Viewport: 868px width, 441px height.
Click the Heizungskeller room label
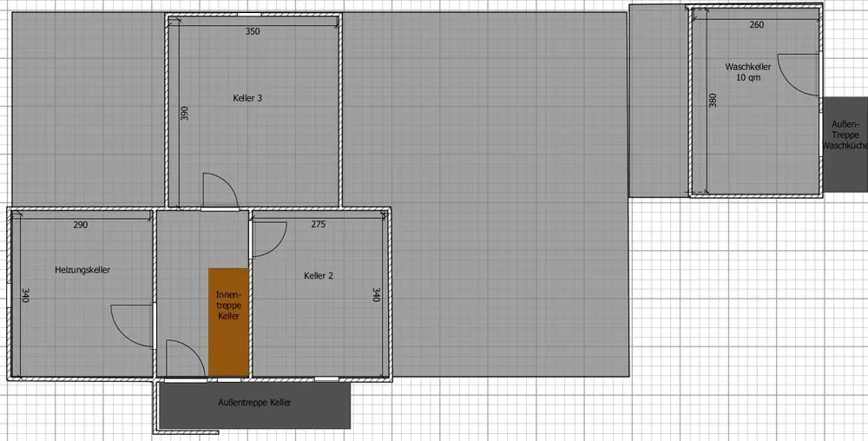point(82,270)
